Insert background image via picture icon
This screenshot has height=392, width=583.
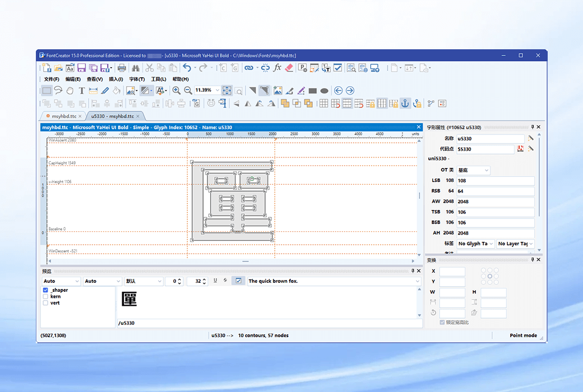coord(277,90)
